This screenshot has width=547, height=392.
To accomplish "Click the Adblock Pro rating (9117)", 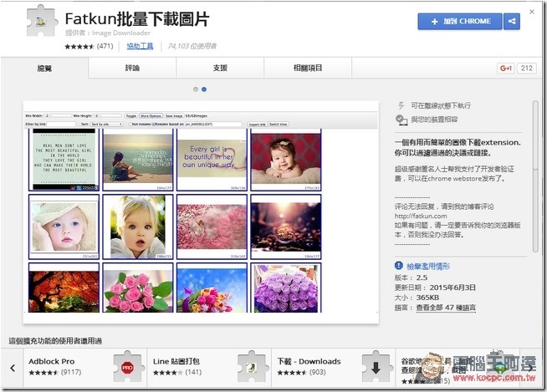I will [x=55, y=373].
